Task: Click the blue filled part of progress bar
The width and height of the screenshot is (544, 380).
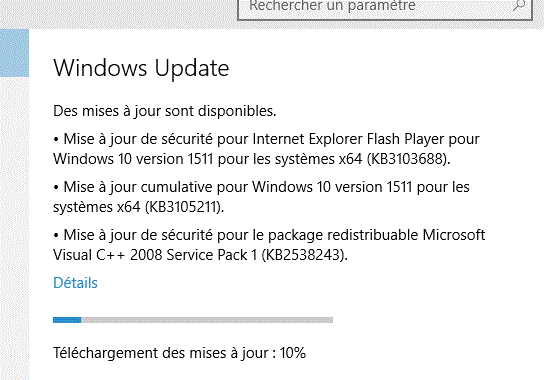Action: tap(67, 320)
